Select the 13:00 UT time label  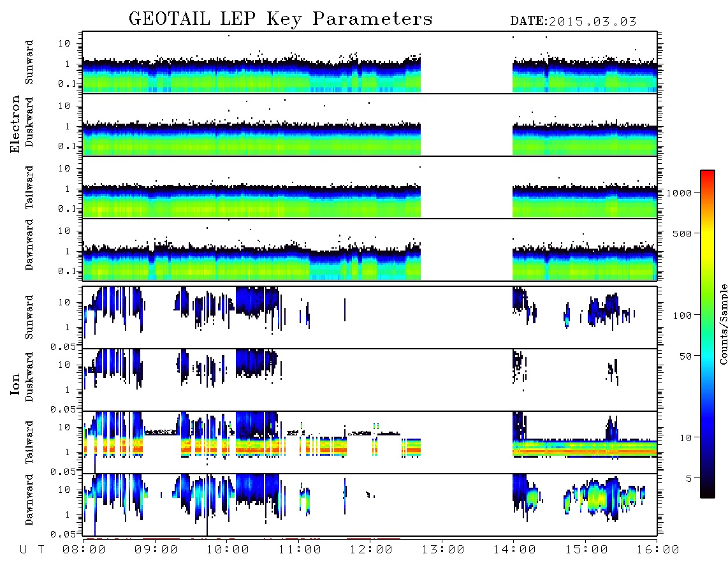443,550
